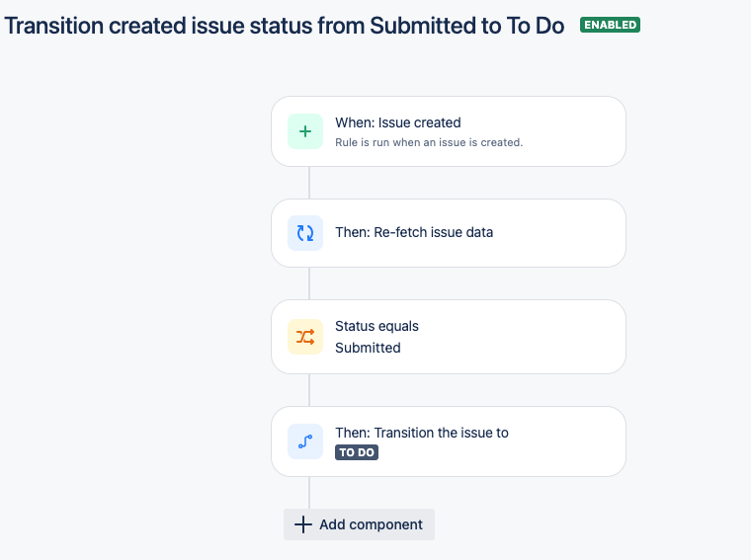Click the 'When: Issue created' title text
Image resolution: width=751 pixels, height=560 pixels.
[398, 122]
